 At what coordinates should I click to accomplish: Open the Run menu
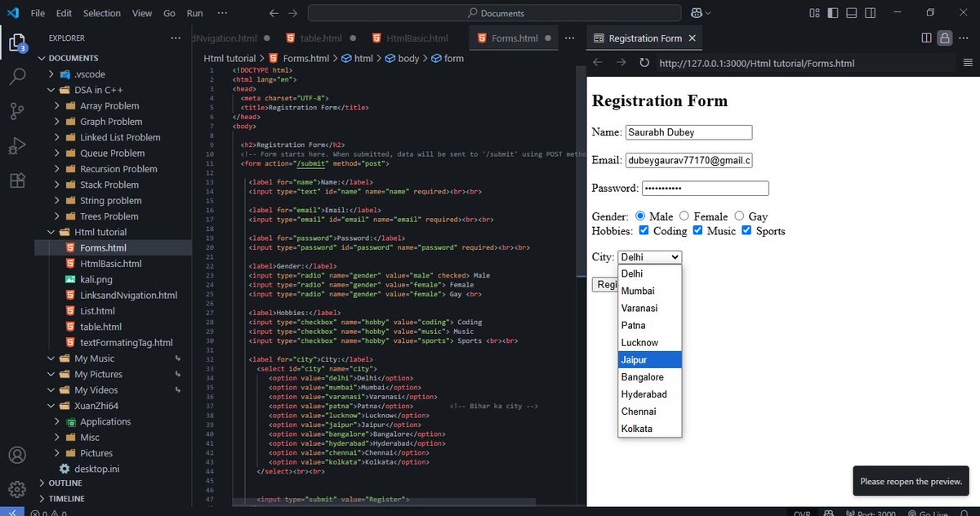[194, 13]
